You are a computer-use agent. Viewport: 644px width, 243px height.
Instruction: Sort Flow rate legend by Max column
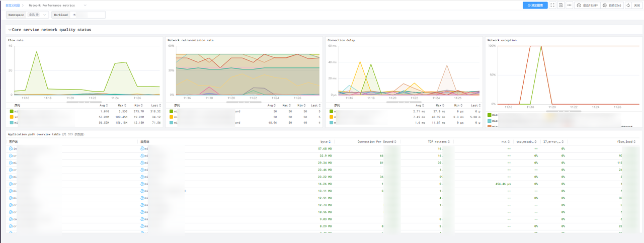point(122,106)
